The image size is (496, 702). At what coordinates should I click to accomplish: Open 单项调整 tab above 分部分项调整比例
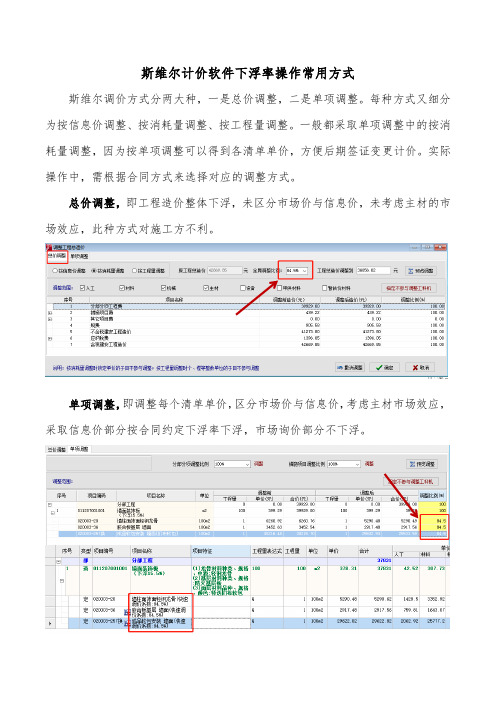point(79,449)
